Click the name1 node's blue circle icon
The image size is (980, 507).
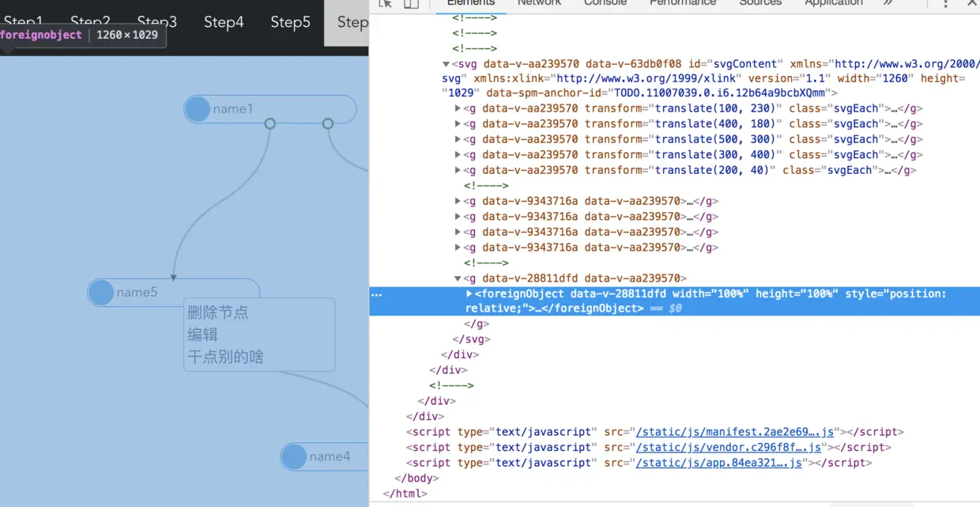pos(198,109)
